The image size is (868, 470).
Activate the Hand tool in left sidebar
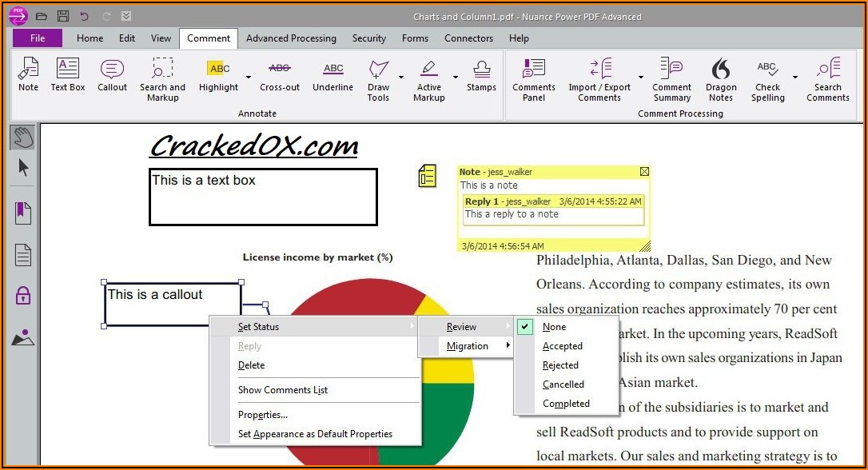point(22,137)
